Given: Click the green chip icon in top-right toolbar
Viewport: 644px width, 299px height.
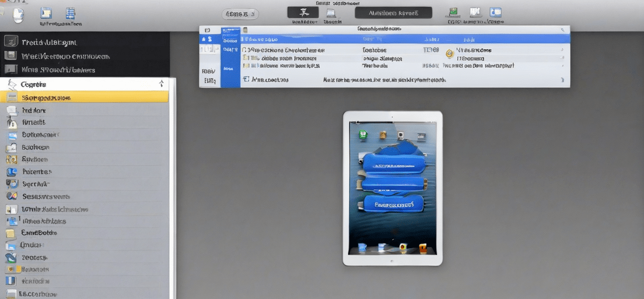Looking at the screenshot, I should point(453,12).
